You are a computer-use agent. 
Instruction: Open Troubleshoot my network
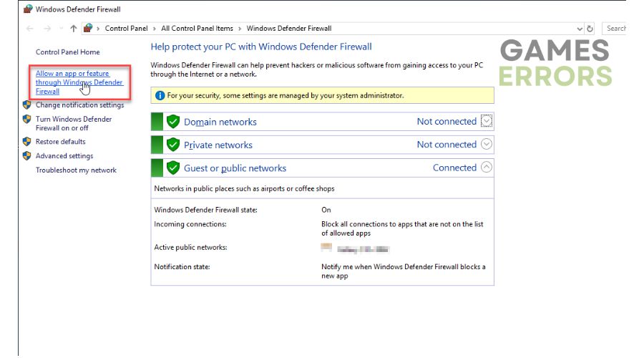(x=76, y=170)
